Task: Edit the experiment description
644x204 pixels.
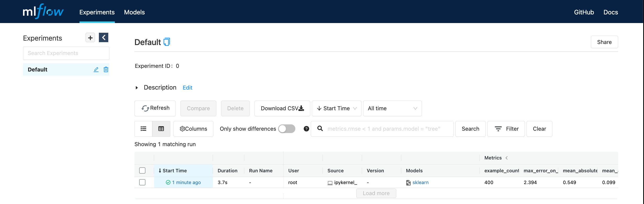Action: click(188, 88)
